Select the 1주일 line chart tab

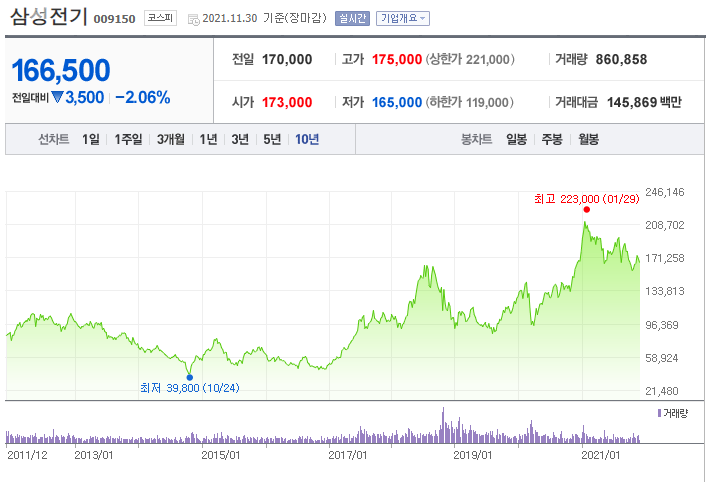coord(128,139)
